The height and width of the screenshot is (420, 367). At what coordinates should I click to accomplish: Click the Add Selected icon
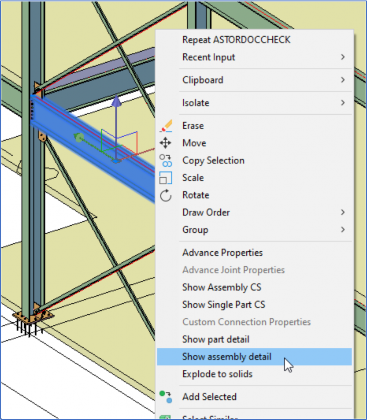(166, 397)
